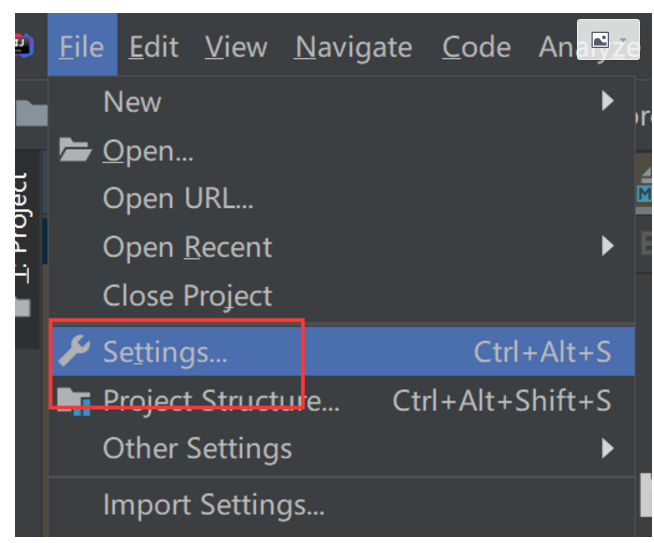This screenshot has height=543, width=654.
Task: Click the IntelliJ IDEA logo icon
Action: point(24,46)
